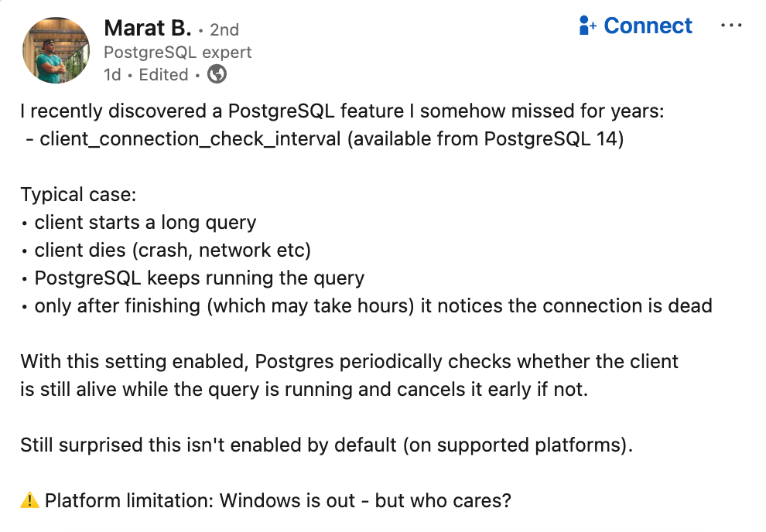766x532 pixels.
Task: Click the '2nd' connection degree label
Action: click(224, 29)
